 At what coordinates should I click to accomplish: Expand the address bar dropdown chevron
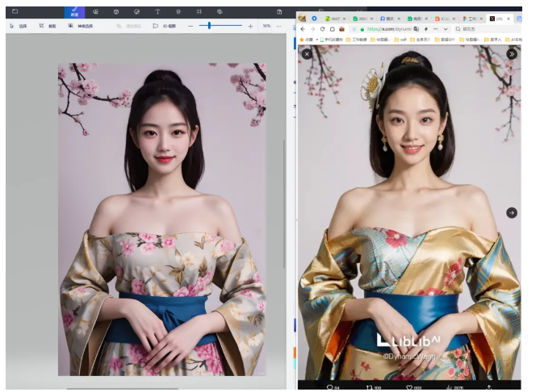point(446,29)
